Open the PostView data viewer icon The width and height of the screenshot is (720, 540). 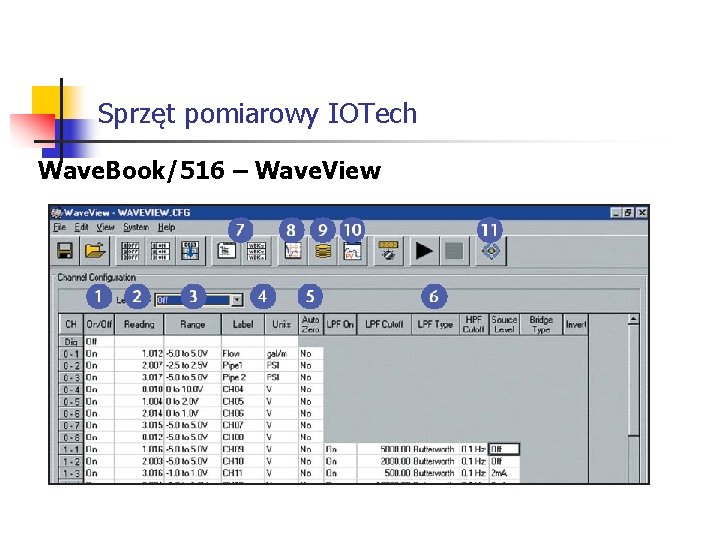pos(353,251)
